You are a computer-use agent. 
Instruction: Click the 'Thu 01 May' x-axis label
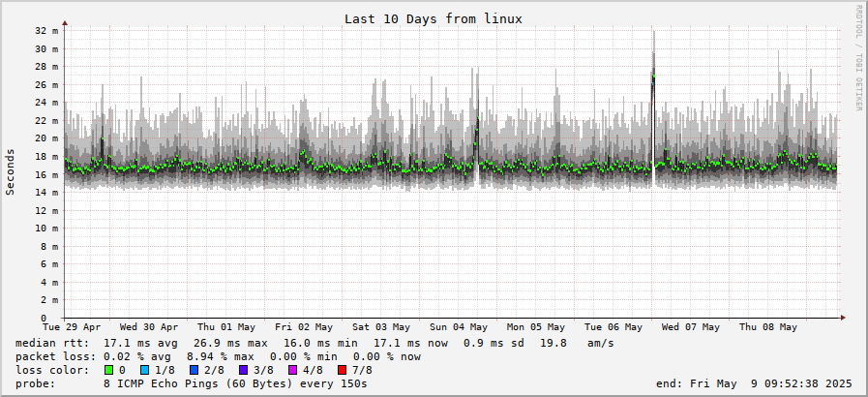coord(226,327)
